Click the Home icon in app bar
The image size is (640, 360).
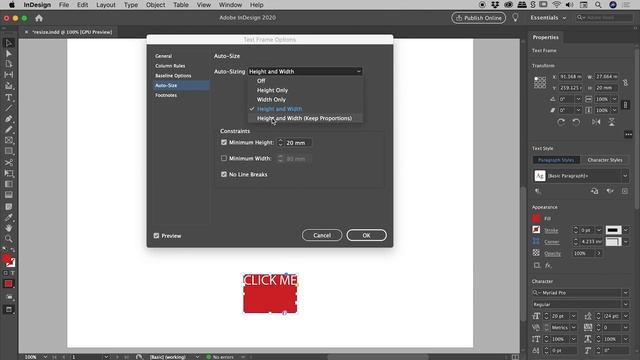(x=39, y=18)
